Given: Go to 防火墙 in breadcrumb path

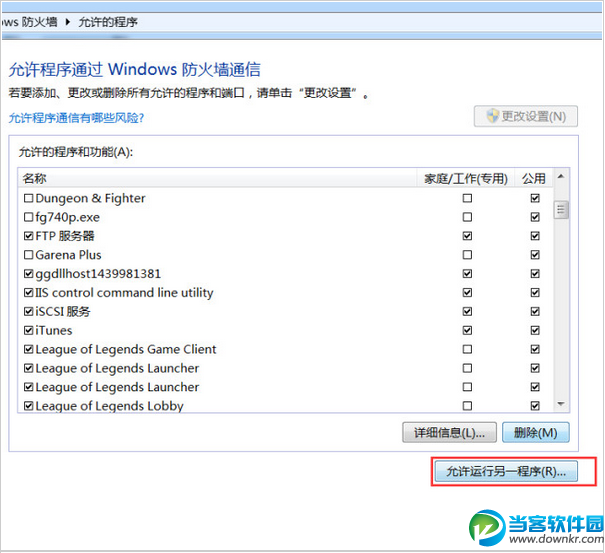Looking at the screenshot, I should pos(39,22).
